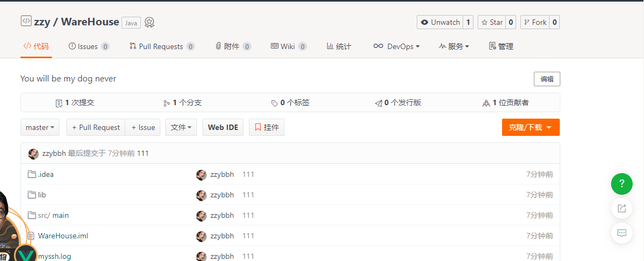Click 111 commit message in last commit header
Image resolution: width=644 pixels, height=261 pixels.
tap(143, 154)
